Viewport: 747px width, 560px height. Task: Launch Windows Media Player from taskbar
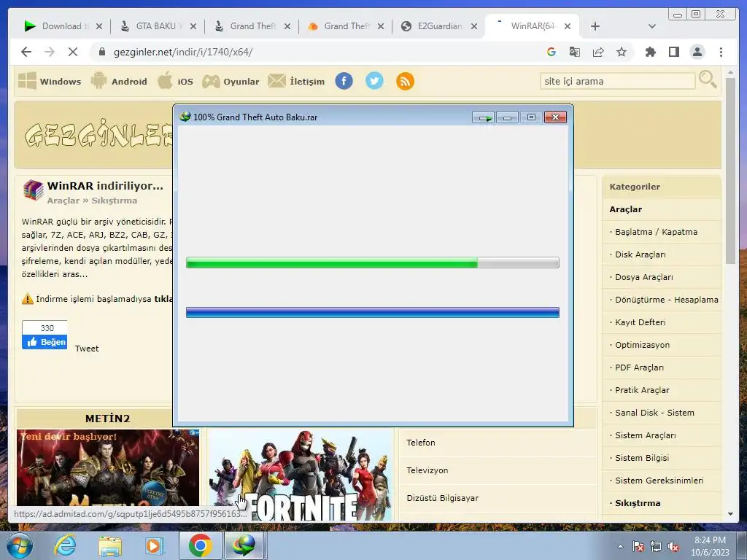click(155, 545)
